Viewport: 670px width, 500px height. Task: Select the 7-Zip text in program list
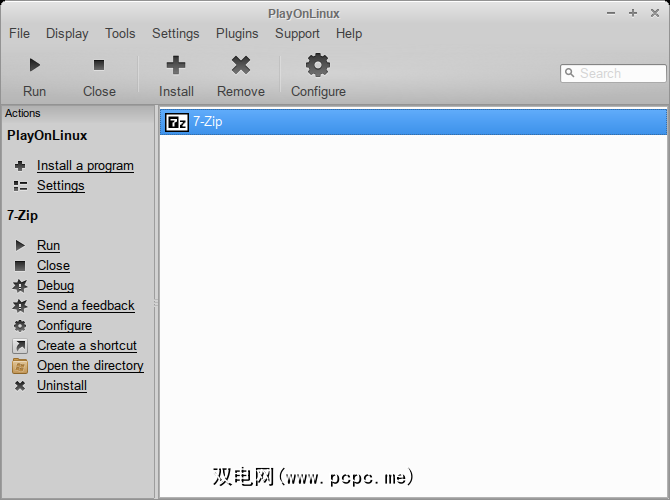pos(208,122)
